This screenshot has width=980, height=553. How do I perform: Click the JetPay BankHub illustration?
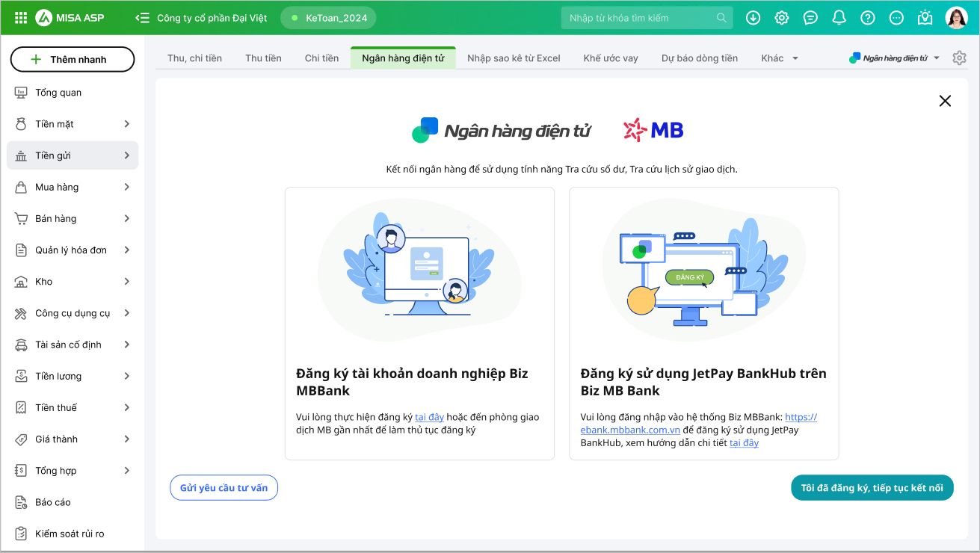pos(703,269)
